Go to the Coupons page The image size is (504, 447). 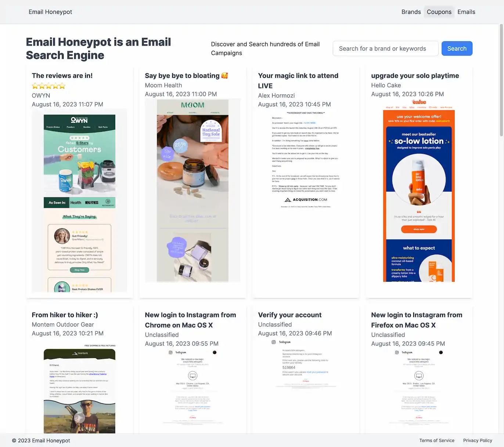point(439,12)
